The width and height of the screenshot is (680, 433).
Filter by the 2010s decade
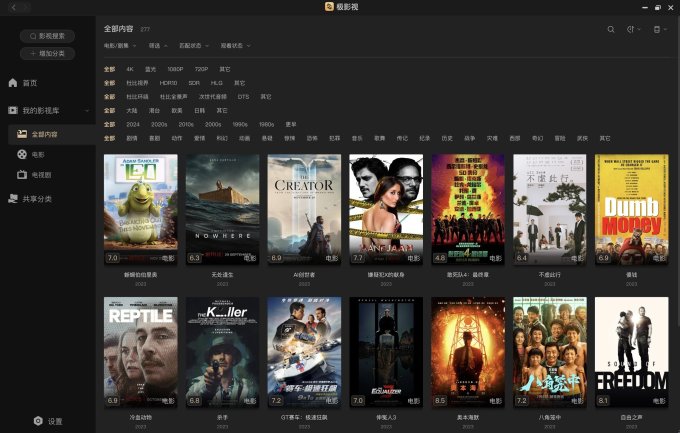click(x=186, y=125)
